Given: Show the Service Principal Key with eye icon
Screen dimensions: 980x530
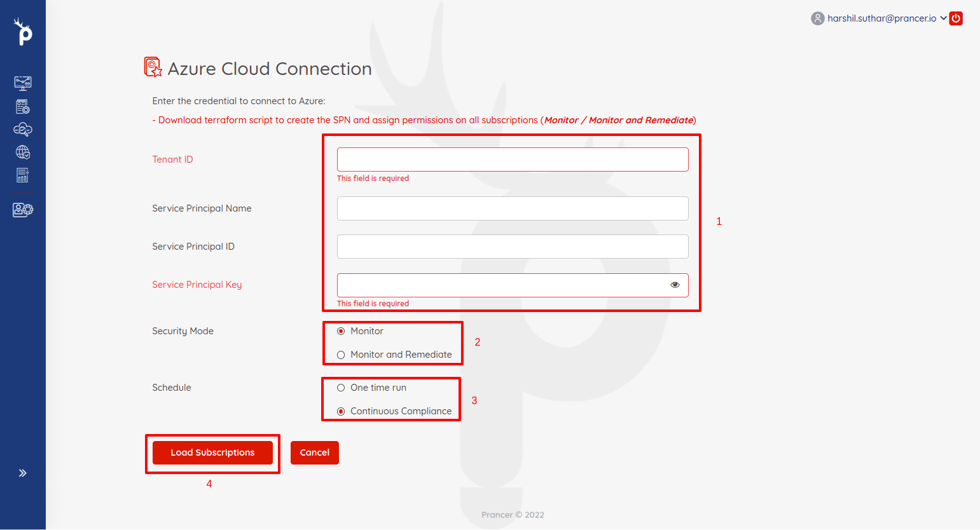Looking at the screenshot, I should 675,285.
